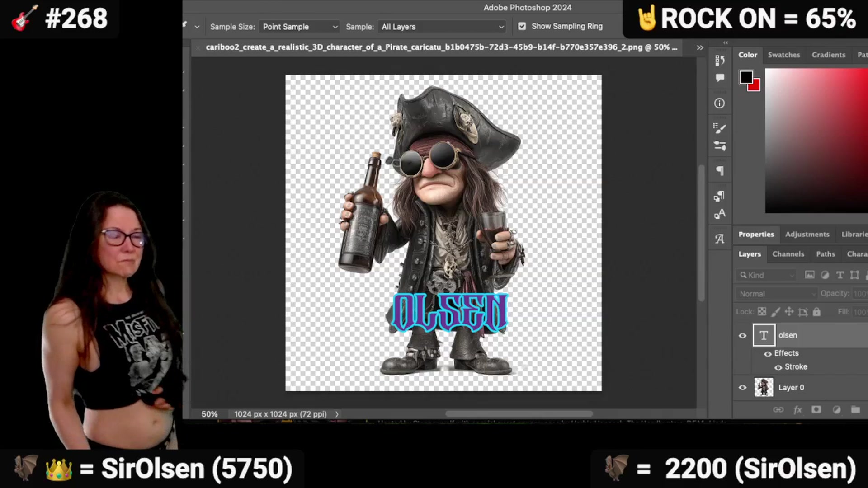868x488 pixels.
Task: Click the new group folder icon
Action: coord(855,410)
